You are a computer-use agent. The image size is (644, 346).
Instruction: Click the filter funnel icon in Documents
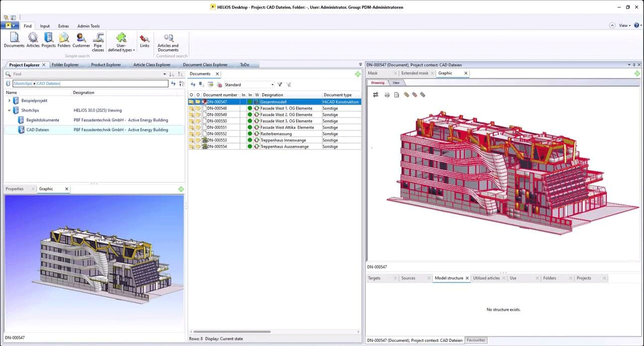point(280,85)
